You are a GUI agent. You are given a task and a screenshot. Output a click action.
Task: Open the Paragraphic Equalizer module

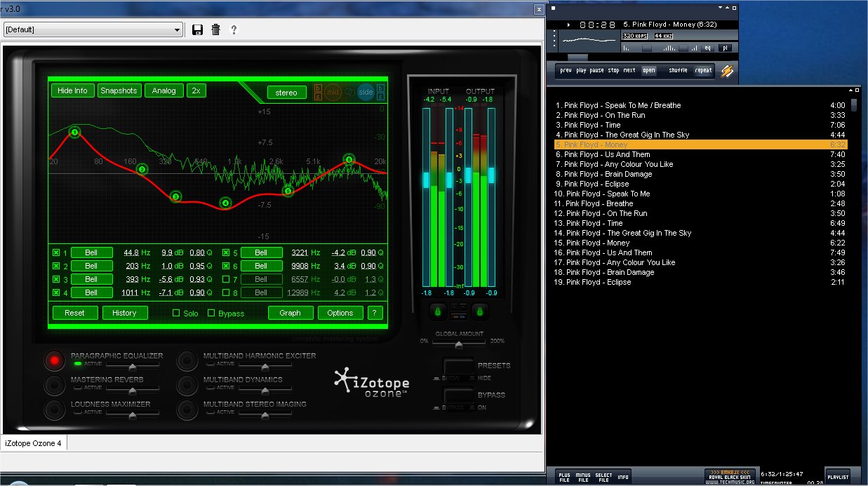[x=53, y=361]
